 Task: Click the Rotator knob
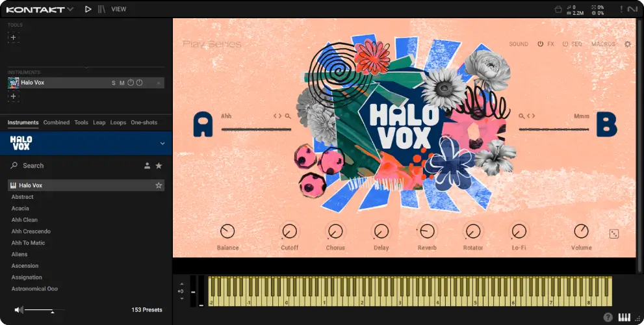point(473,231)
